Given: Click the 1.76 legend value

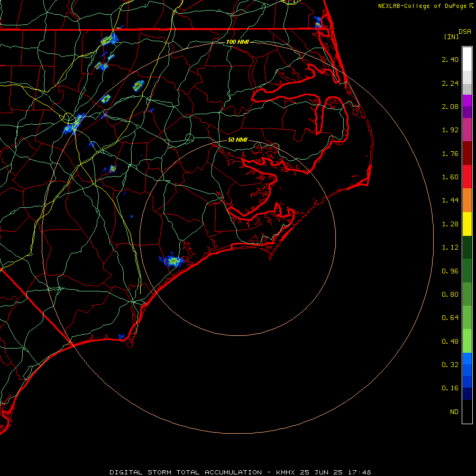Looking at the screenshot, I should [x=450, y=153].
